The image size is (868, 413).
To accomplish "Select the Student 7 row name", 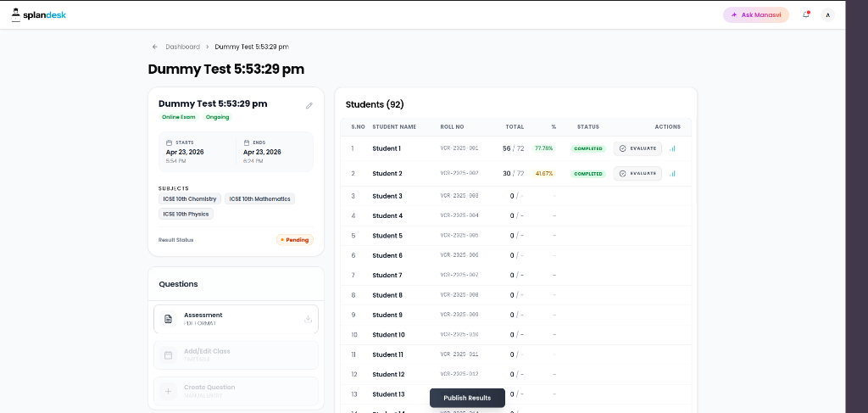I will (x=387, y=275).
